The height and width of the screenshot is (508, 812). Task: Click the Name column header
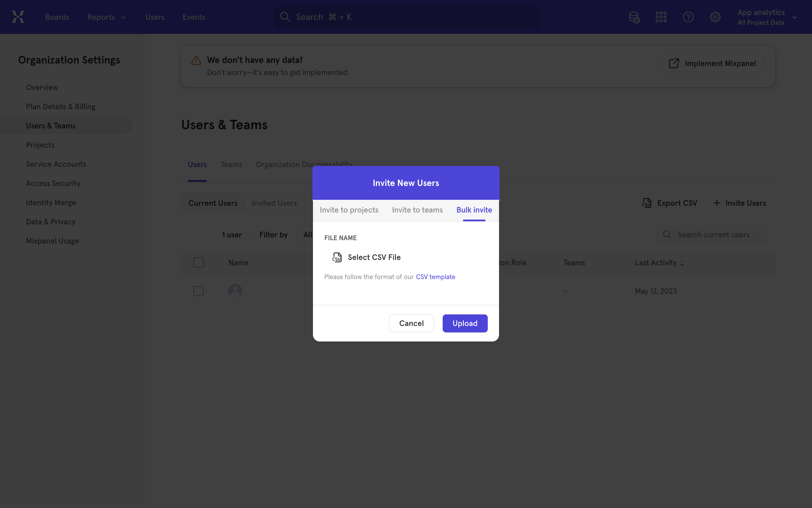point(238,263)
